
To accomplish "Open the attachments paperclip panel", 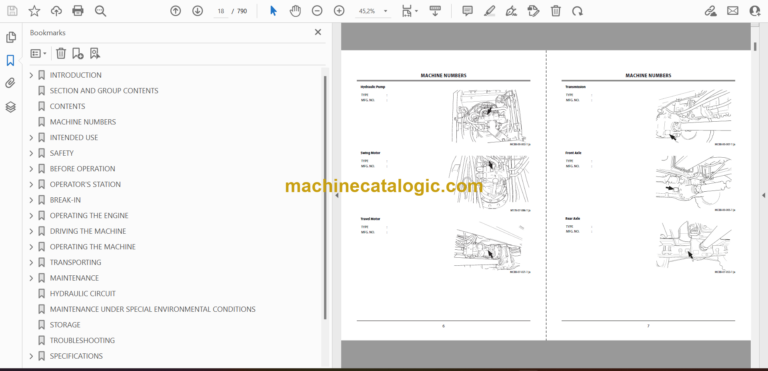I will [10, 83].
